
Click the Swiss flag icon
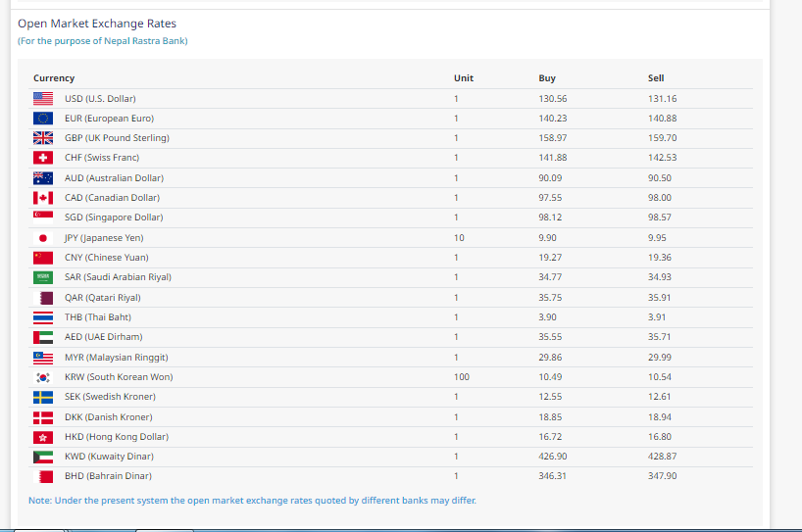[x=43, y=158]
